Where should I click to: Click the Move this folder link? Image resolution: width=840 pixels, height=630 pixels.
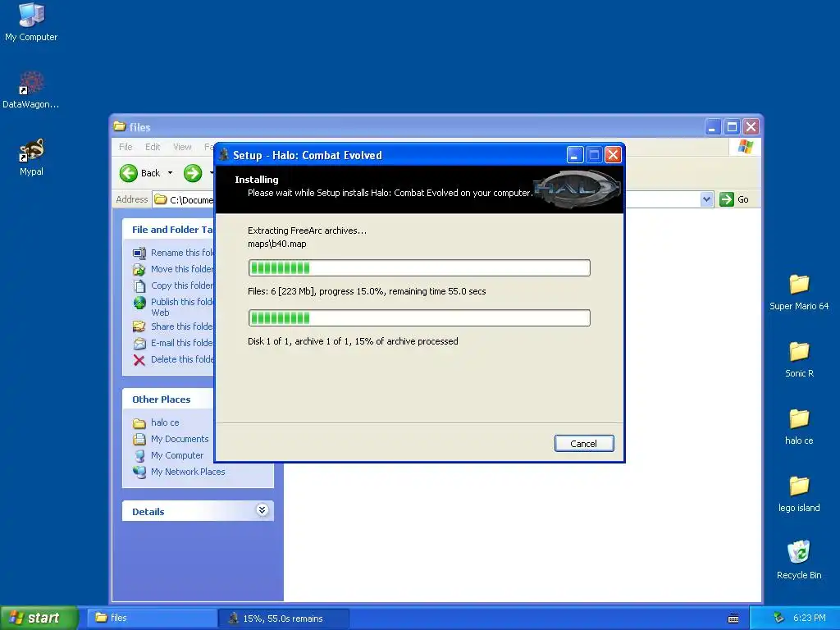182,269
